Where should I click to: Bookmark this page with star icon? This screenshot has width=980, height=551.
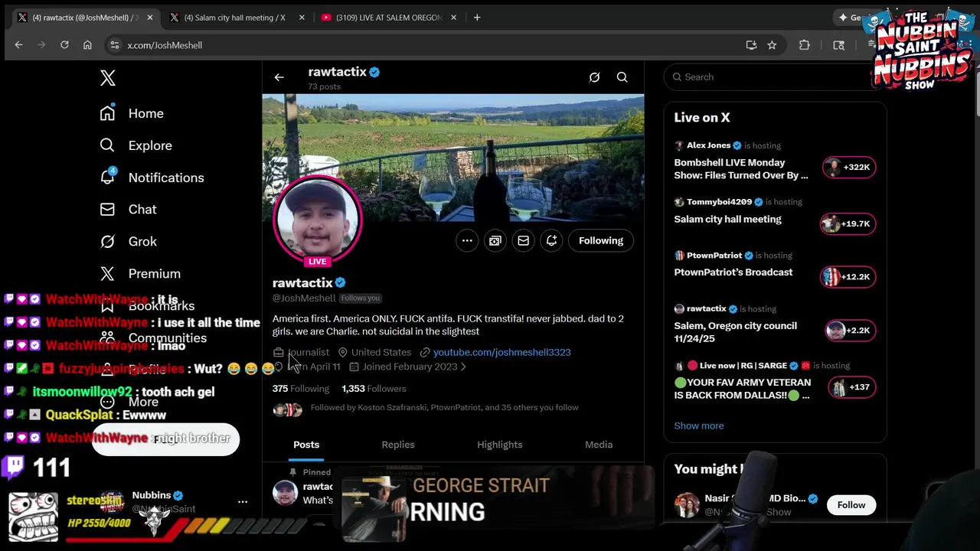click(772, 45)
